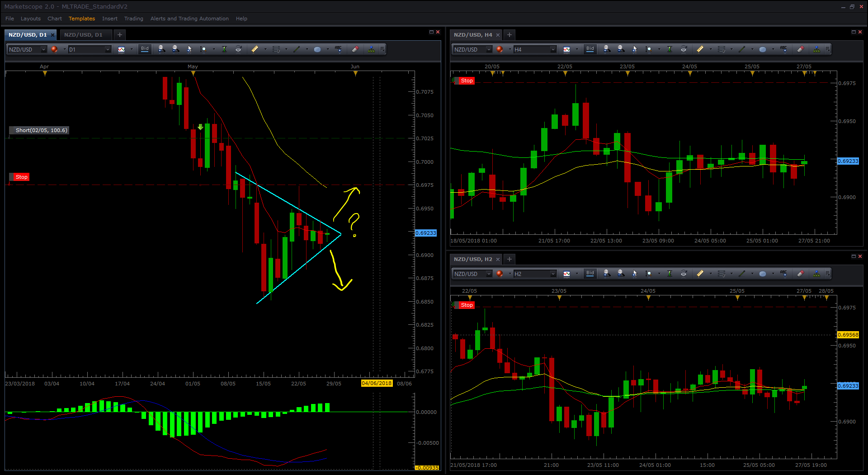Click the Stop label on D1 chart
The width and height of the screenshot is (868, 475).
(21, 177)
